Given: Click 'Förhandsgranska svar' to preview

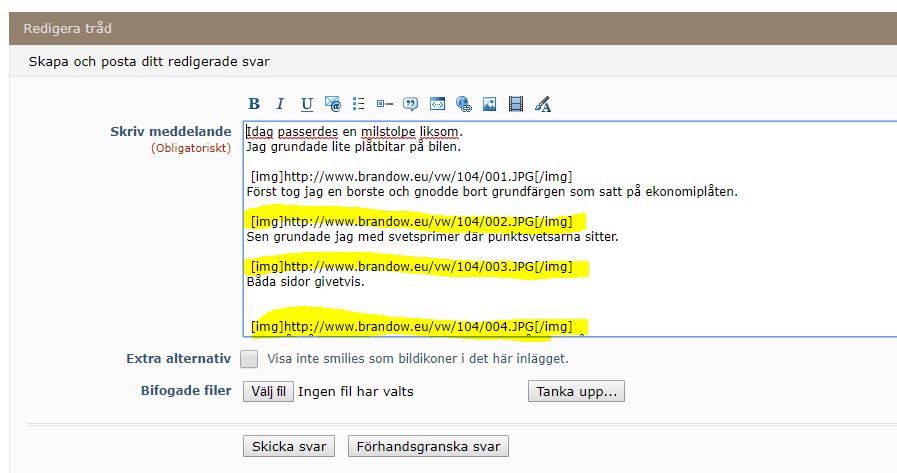Looking at the screenshot, I should (429, 447).
